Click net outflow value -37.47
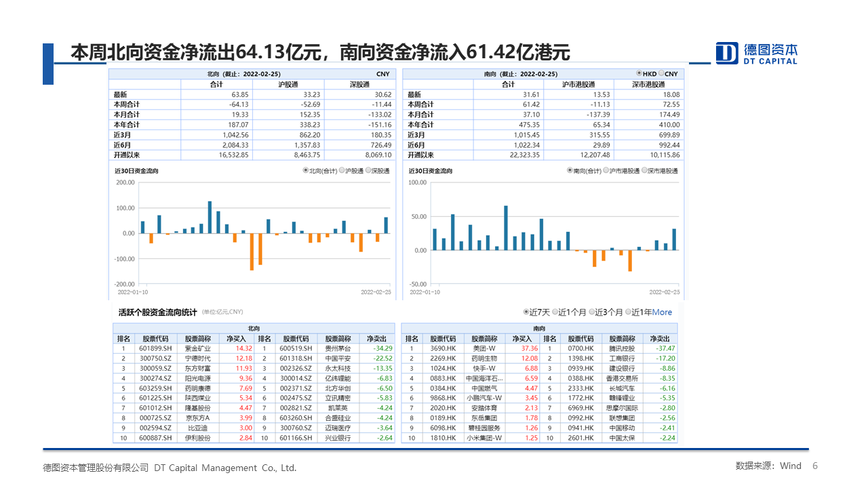The height and width of the screenshot is (488, 868). pyautogui.click(x=666, y=348)
